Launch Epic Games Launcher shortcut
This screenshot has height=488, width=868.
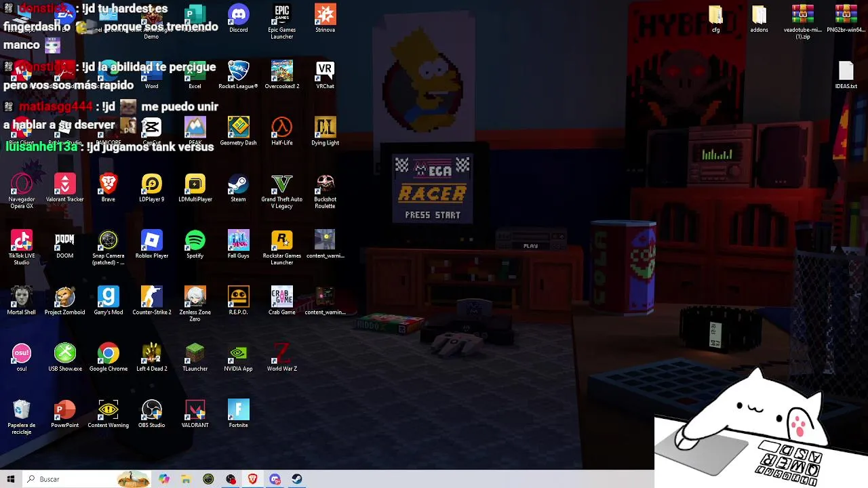(281, 22)
